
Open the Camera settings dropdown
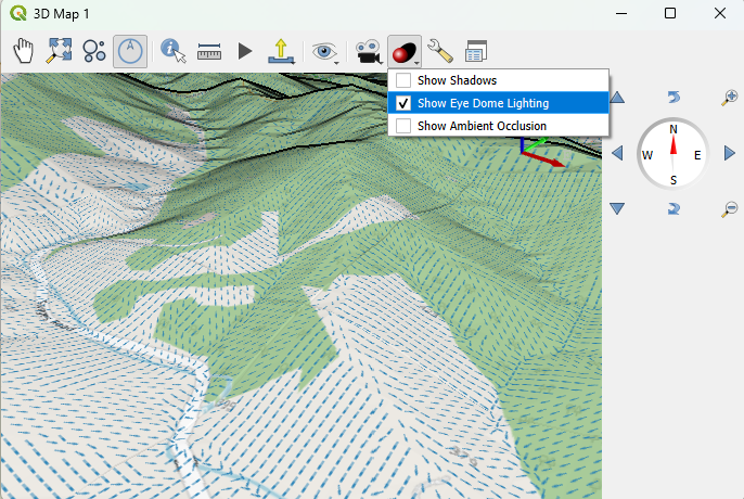pos(369,51)
